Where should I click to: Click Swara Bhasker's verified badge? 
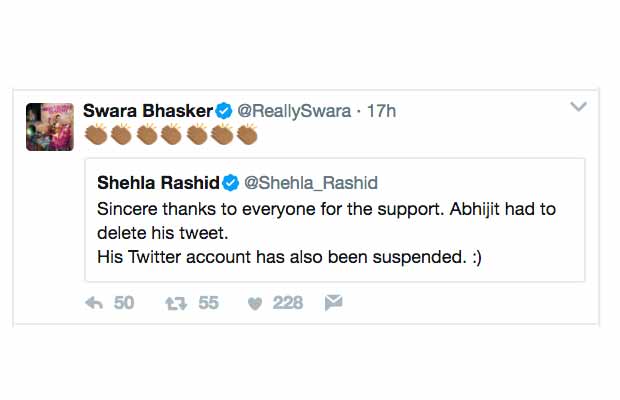(224, 111)
